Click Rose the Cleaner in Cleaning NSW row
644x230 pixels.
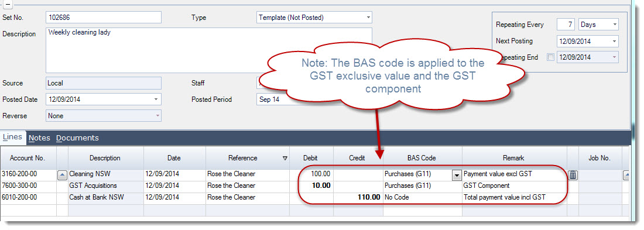248,174
